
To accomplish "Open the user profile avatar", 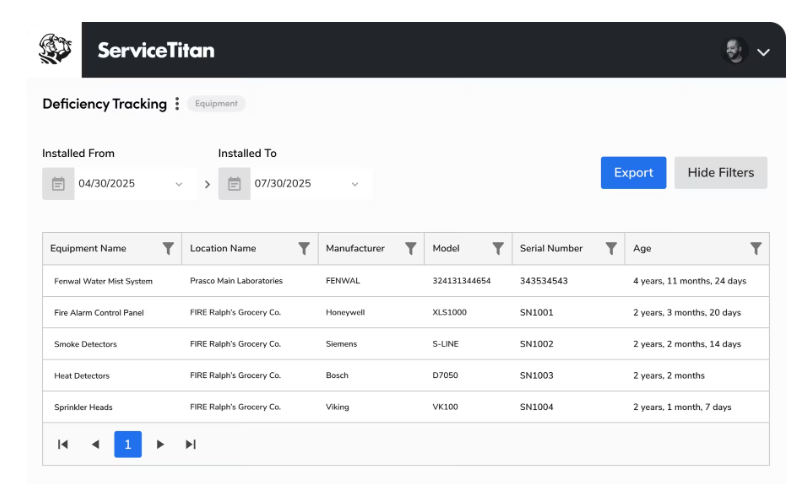I will (734, 50).
